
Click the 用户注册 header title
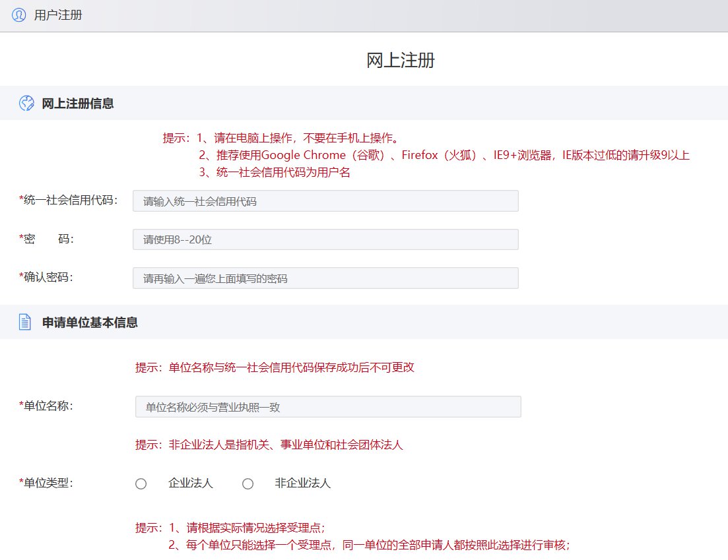point(58,15)
